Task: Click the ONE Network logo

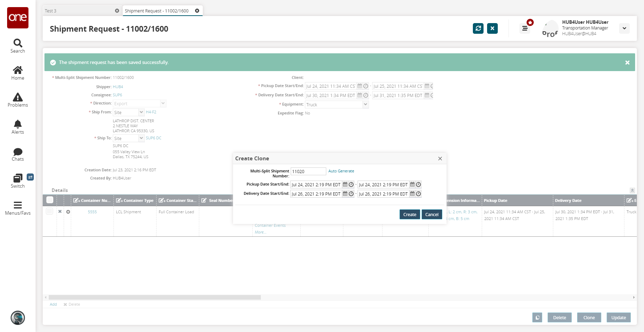Action: coord(18,18)
